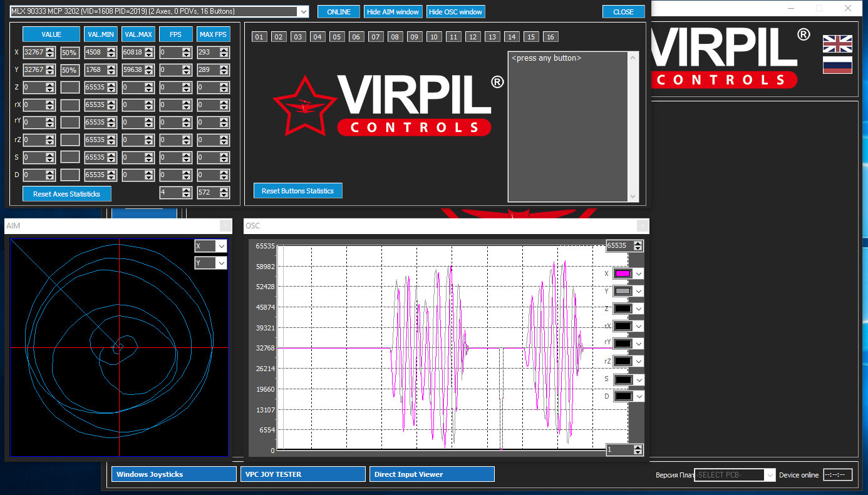Select the OSC lower field showing 1
868x495 pixels.
[x=624, y=450]
